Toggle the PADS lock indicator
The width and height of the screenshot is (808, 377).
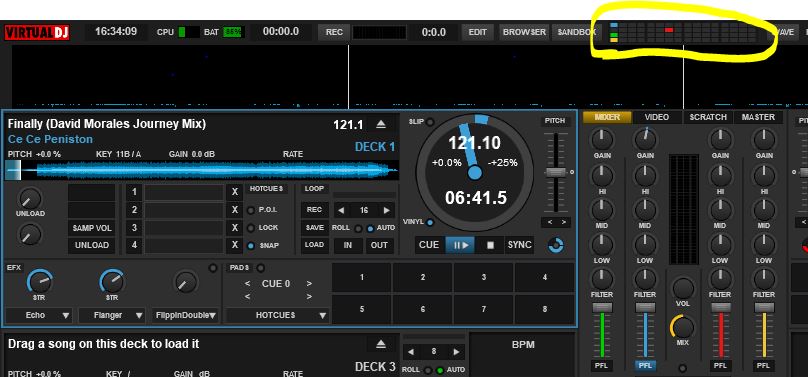pyautogui.click(x=260, y=268)
